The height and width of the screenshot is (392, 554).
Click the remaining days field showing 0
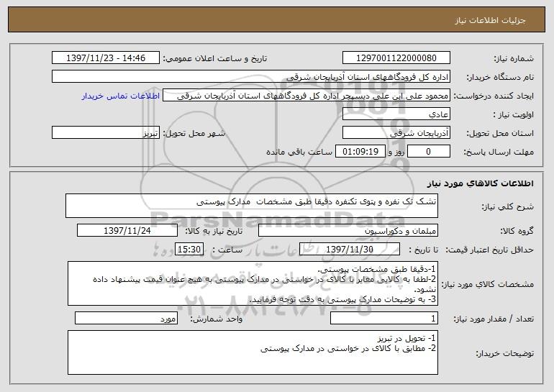coord(429,152)
